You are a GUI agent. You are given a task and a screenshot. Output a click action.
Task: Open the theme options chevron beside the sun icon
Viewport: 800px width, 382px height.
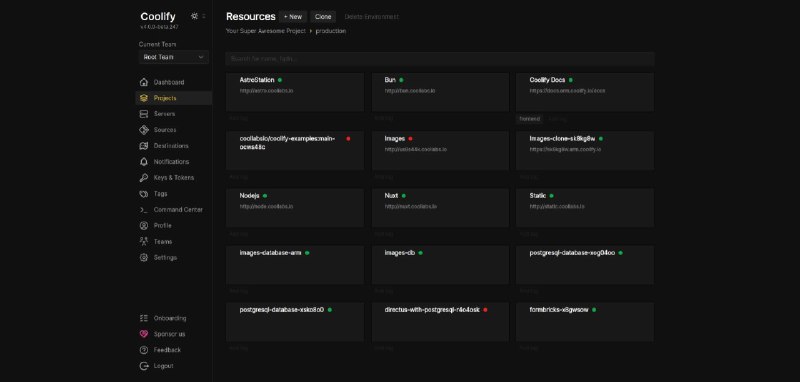tap(204, 16)
